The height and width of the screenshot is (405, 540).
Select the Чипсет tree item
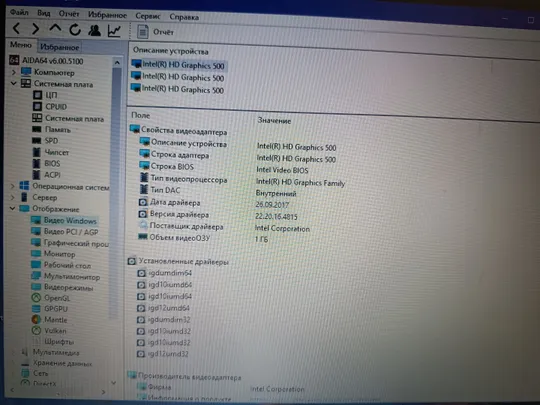pyautogui.click(x=51, y=152)
